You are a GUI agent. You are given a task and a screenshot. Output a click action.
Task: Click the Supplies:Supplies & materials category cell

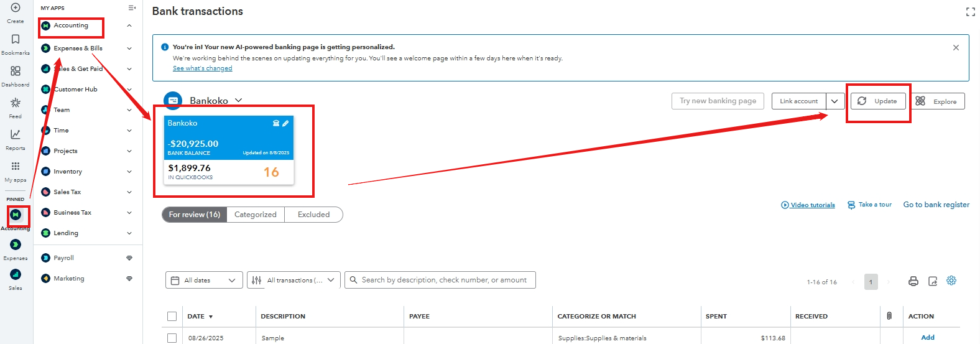pos(602,338)
